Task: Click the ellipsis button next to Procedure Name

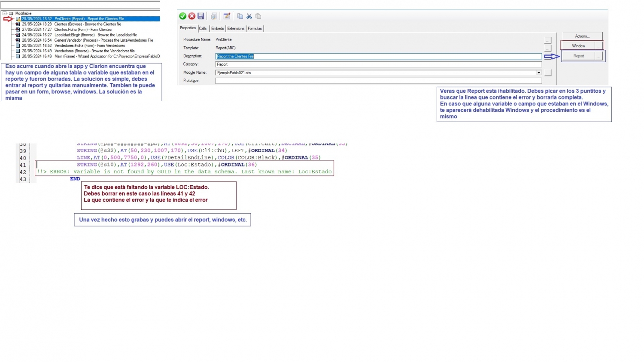Action: pos(548,40)
